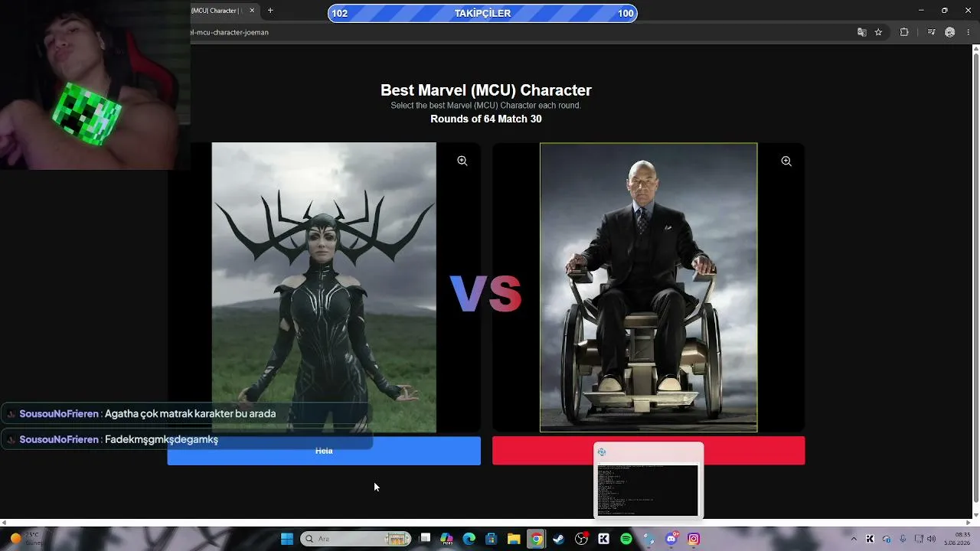Click the taskbar search box
The image size is (980, 551).
pos(356,539)
